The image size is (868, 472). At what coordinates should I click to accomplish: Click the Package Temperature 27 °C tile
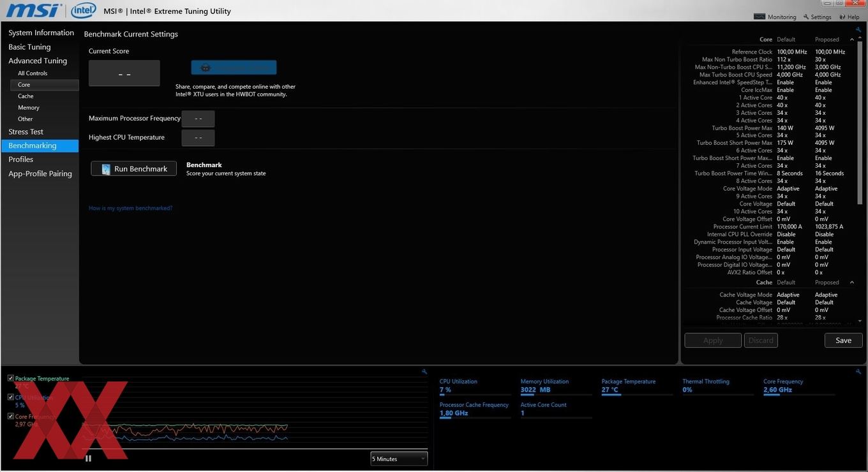pos(638,386)
